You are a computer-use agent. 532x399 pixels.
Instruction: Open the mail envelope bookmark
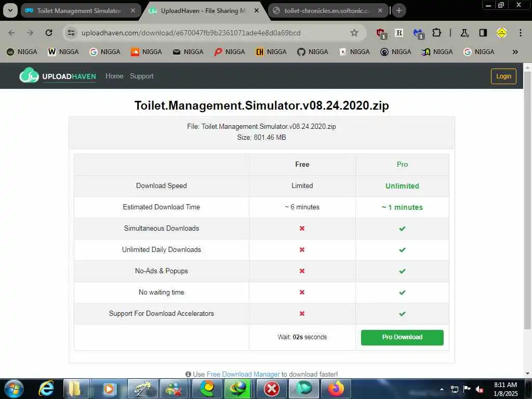188,51
